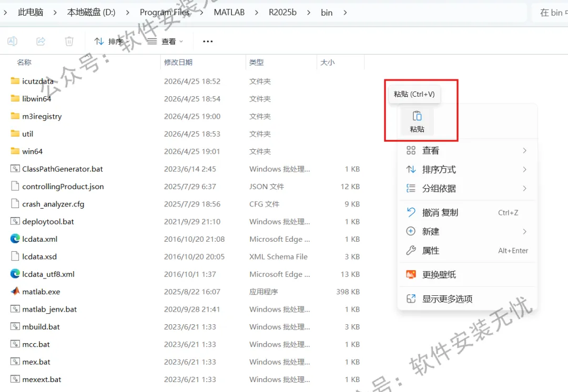Click the 398 KB size value
Screen dimensions: 568x392
tap(348, 292)
